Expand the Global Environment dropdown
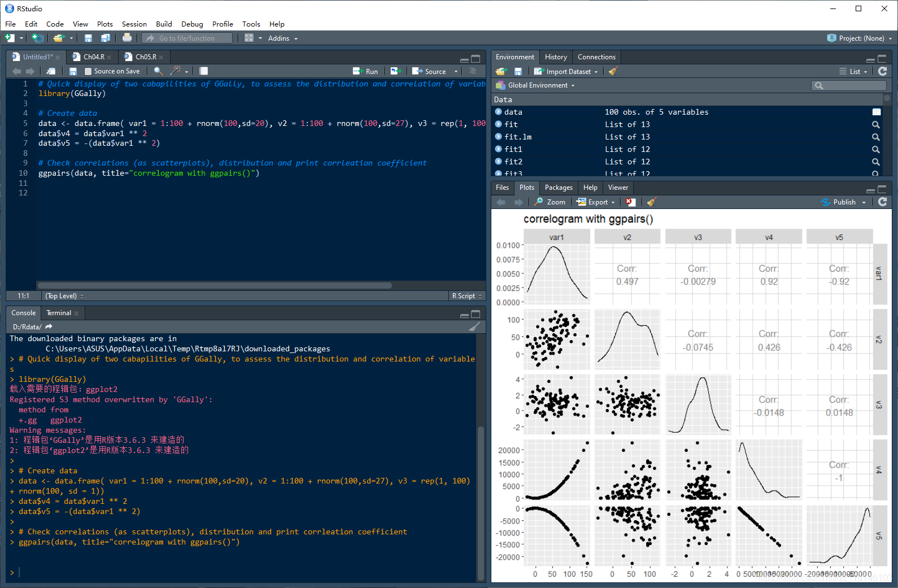This screenshot has height=588, width=898. pyautogui.click(x=535, y=85)
